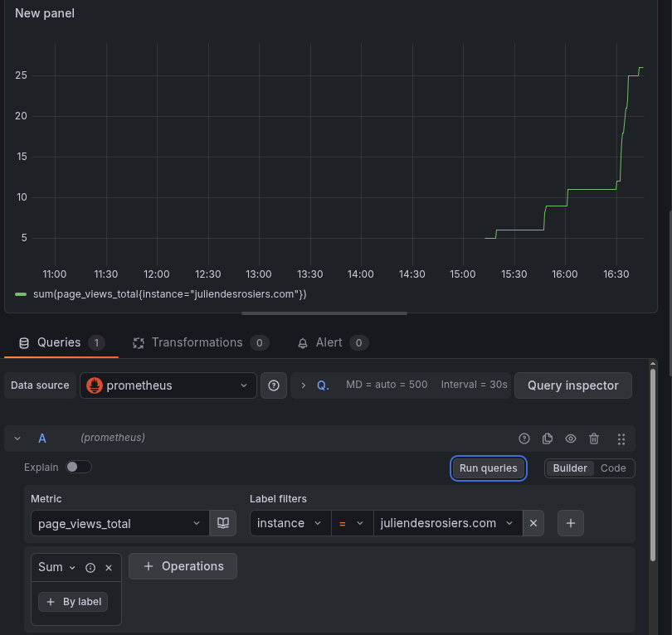
Task: Duplicate query A using the copy icon
Action: click(x=548, y=438)
